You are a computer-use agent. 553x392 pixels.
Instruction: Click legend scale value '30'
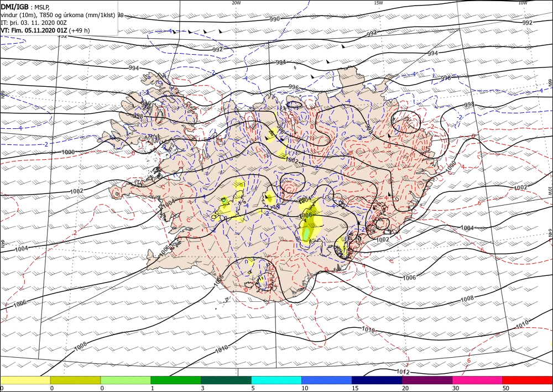point(456,388)
